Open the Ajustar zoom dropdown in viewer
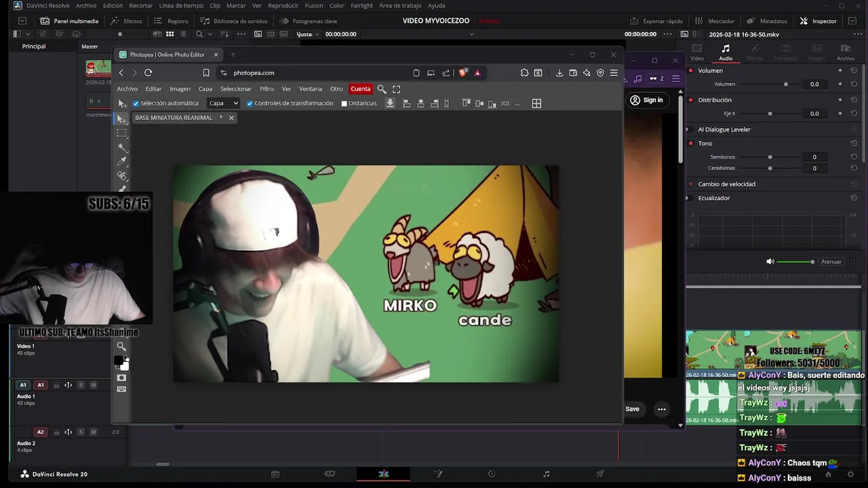This screenshot has height=488, width=868. point(307,34)
